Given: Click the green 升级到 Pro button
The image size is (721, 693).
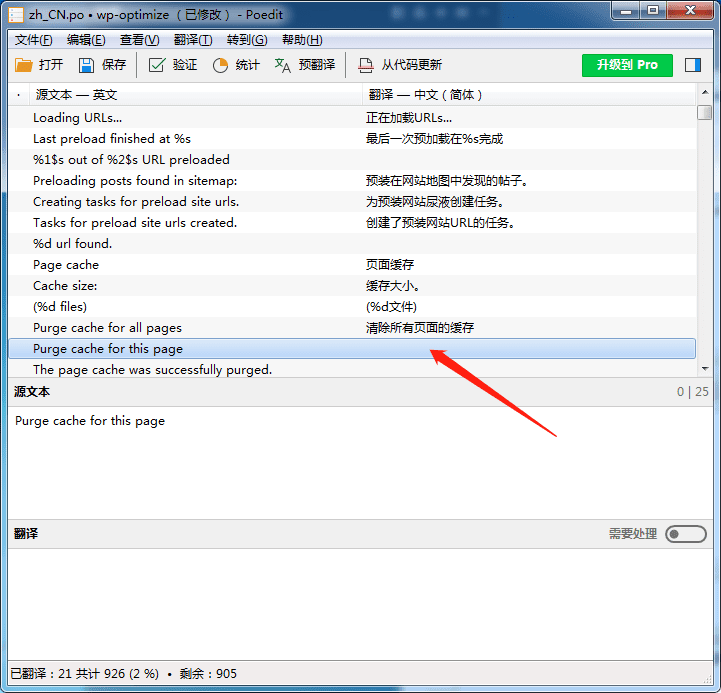Looking at the screenshot, I should tap(627, 65).
